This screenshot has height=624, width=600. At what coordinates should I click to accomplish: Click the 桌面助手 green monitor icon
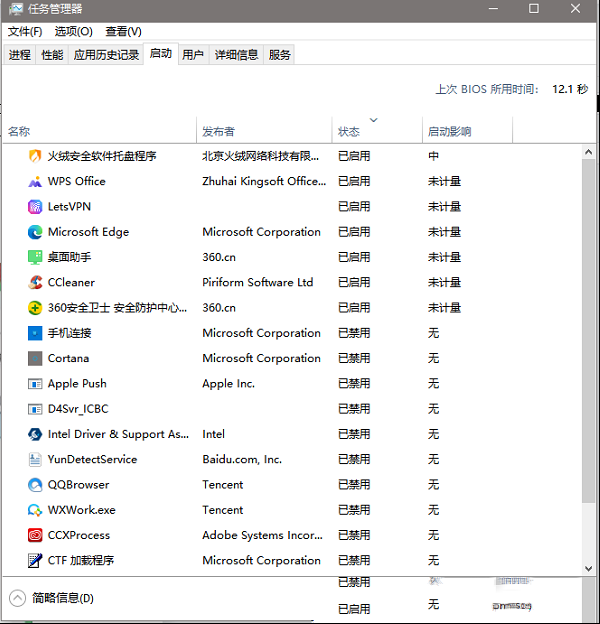click(x=35, y=257)
